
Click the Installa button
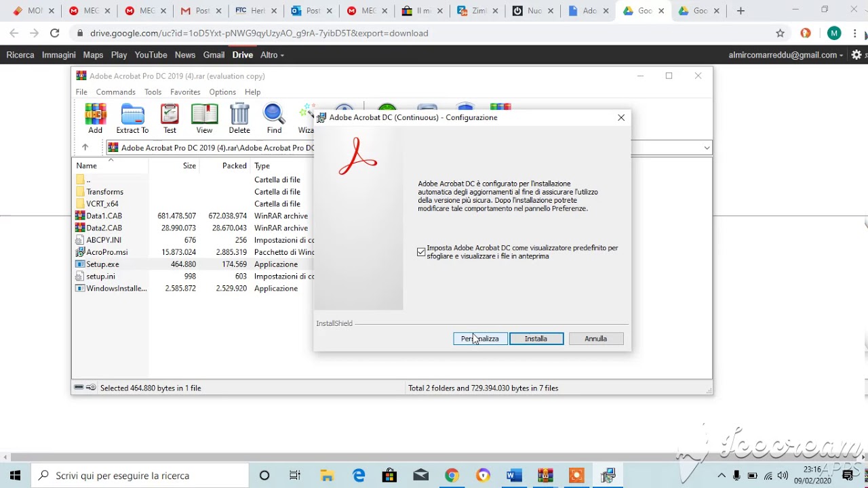[536, 338]
